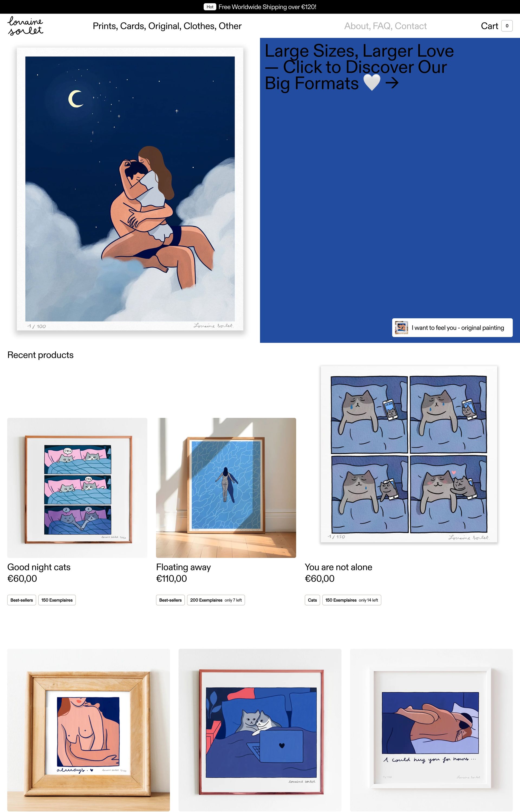Click the Cart link
The image size is (520, 812).
[x=489, y=26]
